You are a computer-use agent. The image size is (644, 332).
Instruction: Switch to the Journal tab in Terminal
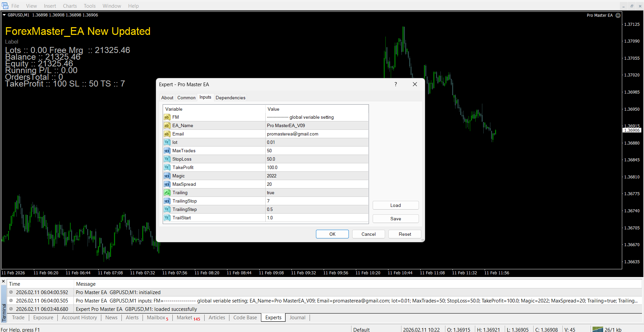(297, 318)
